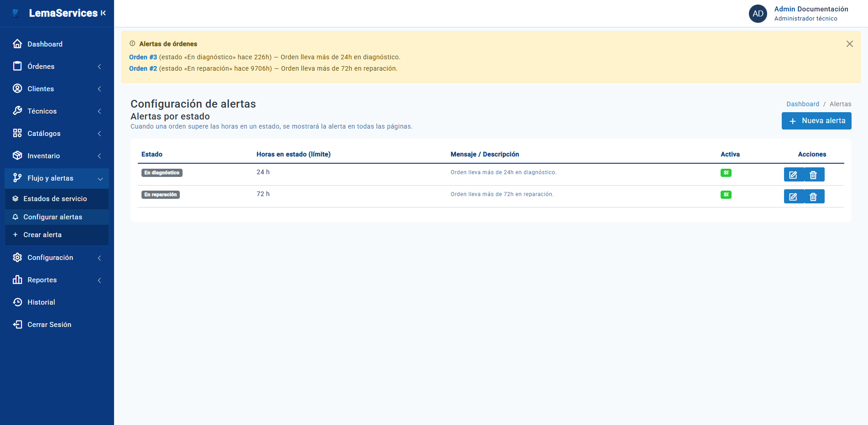Delete the En diagnóstico alert
This screenshot has width=868, height=425.
pyautogui.click(x=813, y=175)
